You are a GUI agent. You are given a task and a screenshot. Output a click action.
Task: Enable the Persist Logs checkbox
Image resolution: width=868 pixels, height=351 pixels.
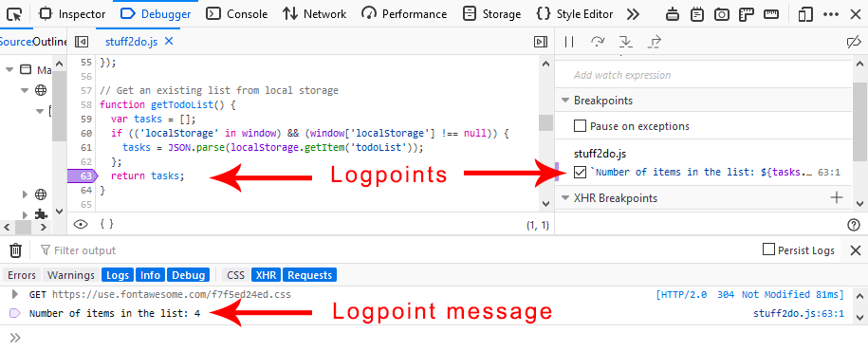tap(768, 249)
